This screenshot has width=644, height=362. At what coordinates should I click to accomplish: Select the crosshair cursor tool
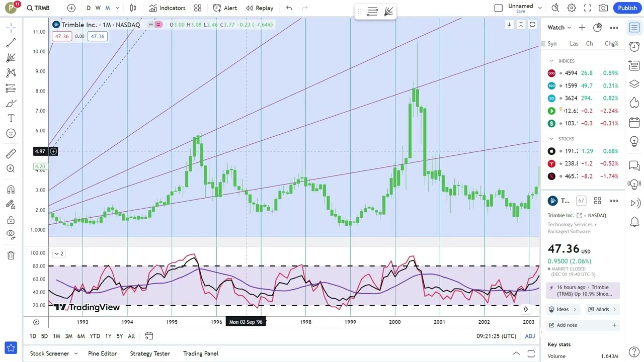coord(11,27)
